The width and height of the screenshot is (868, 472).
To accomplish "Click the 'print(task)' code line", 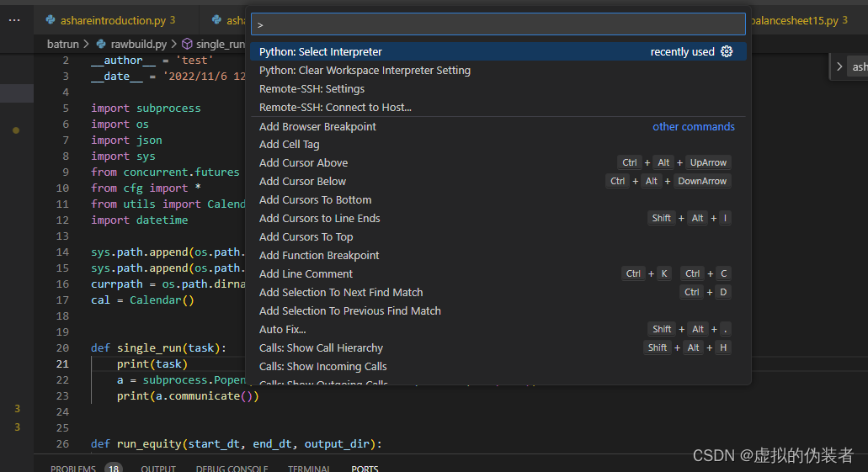I will point(152,364).
